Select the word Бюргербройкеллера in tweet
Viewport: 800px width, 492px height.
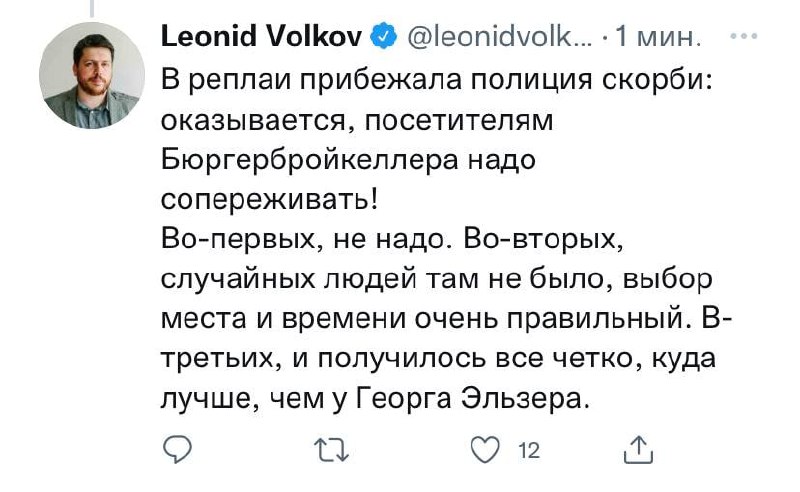pyautogui.click(x=311, y=161)
